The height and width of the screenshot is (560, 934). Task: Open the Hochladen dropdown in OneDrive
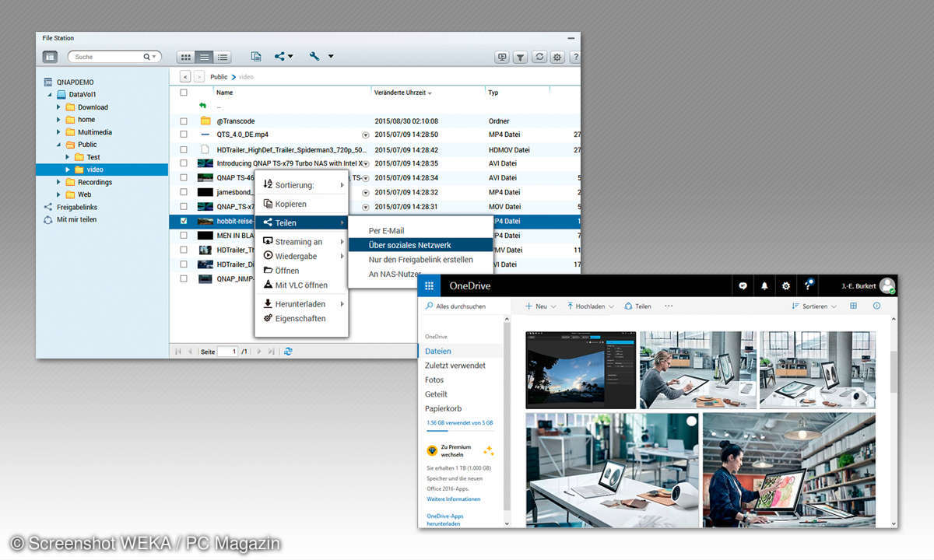591,306
